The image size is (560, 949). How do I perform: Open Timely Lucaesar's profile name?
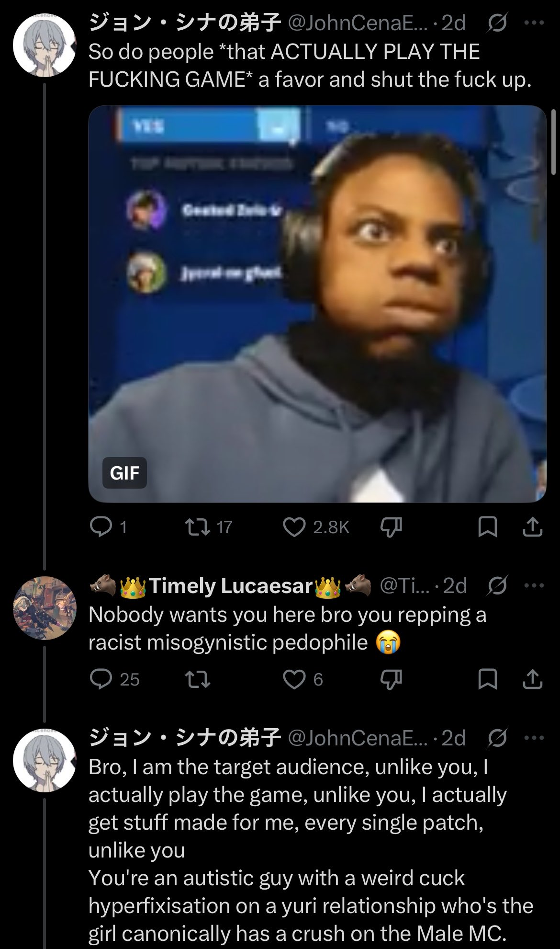[x=230, y=586]
